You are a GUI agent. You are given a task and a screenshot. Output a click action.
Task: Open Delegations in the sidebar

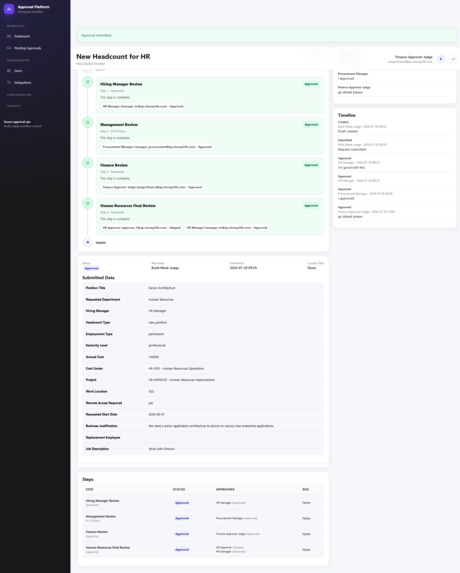pyautogui.click(x=22, y=82)
